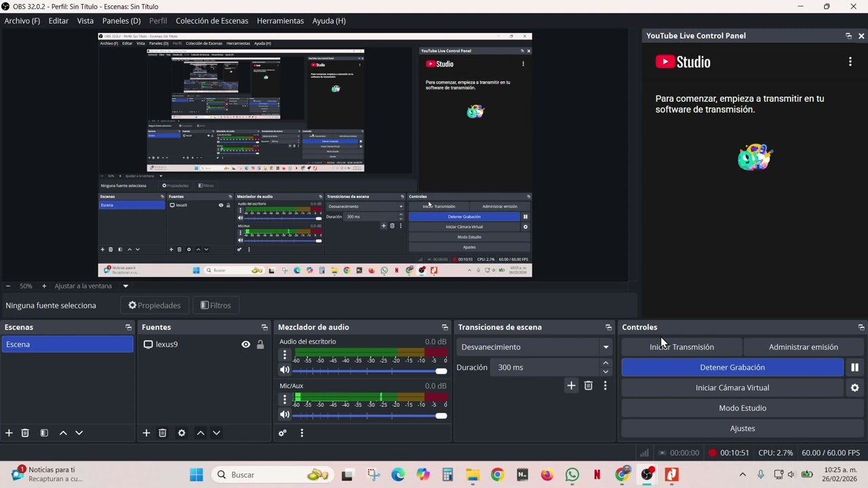
Task: Undock the Transiciones de escena panel
Action: coord(608,327)
